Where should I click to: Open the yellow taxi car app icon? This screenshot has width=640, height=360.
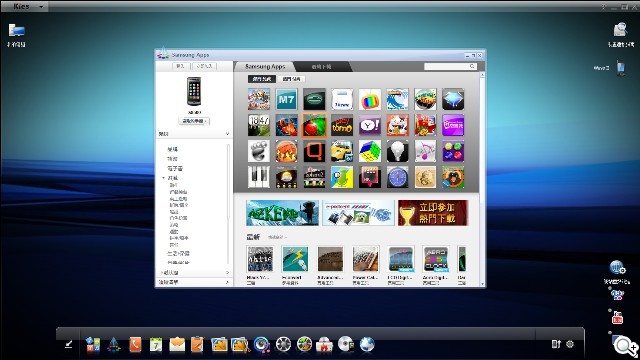pos(342,151)
